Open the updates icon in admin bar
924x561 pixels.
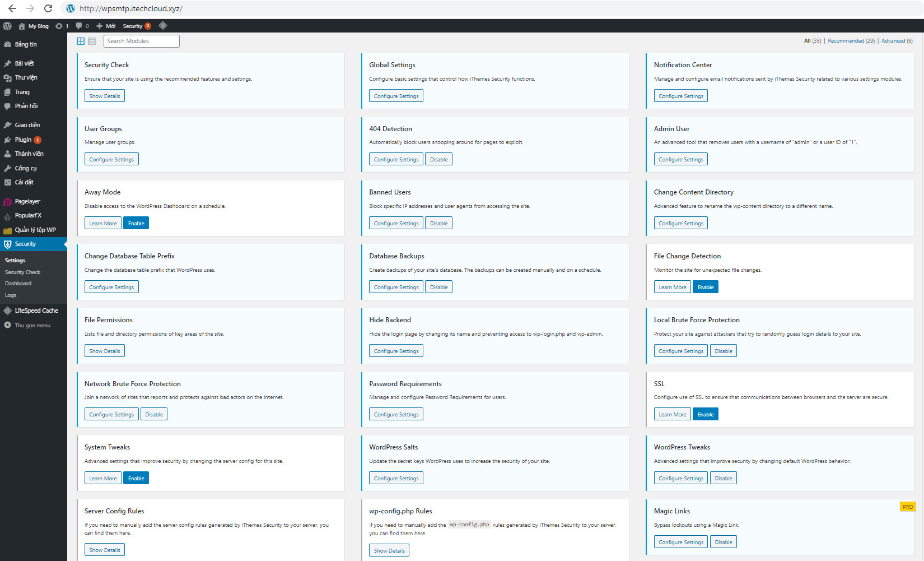tap(62, 26)
